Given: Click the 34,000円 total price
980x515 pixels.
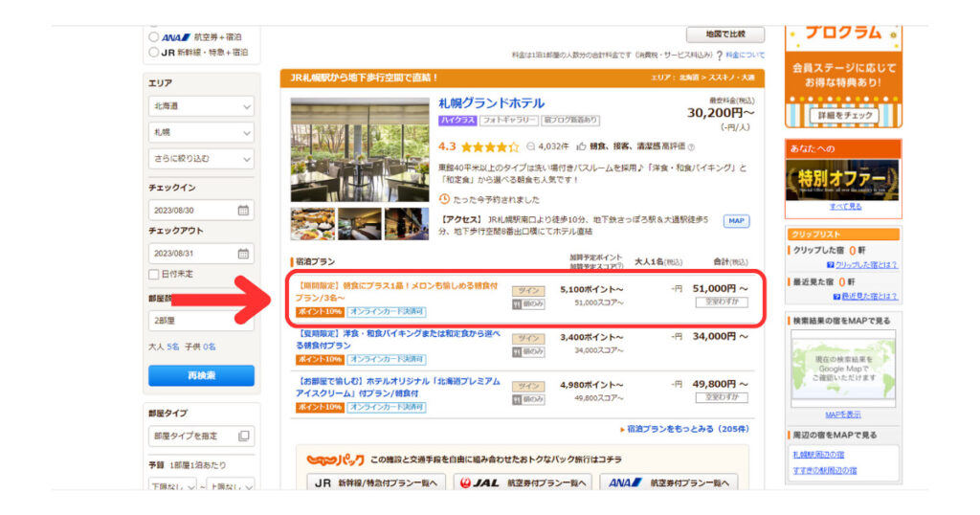Looking at the screenshot, I should 720,336.
